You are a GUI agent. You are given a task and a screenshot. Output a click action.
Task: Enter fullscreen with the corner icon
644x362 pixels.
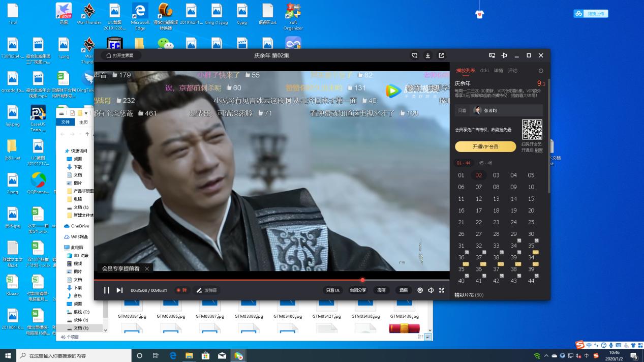tap(442, 290)
